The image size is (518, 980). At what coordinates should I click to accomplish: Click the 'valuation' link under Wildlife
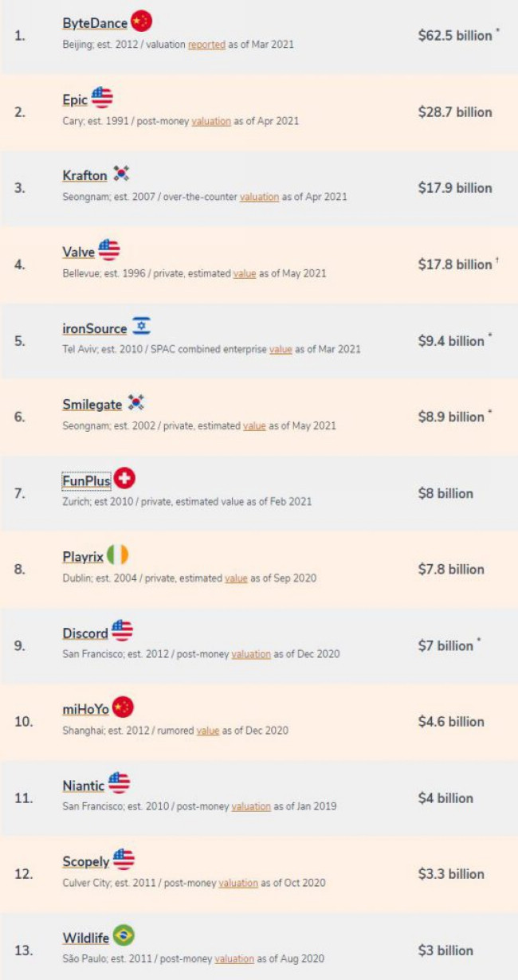[234, 958]
